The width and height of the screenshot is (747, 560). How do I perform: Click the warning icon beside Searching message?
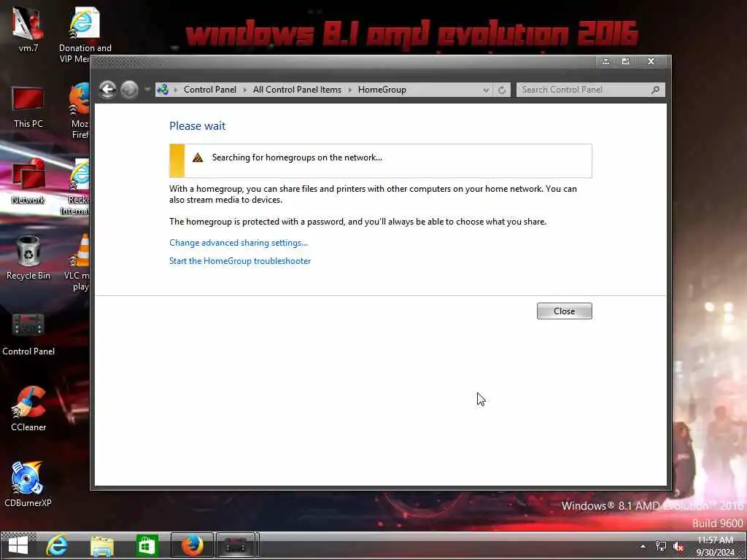(x=198, y=157)
